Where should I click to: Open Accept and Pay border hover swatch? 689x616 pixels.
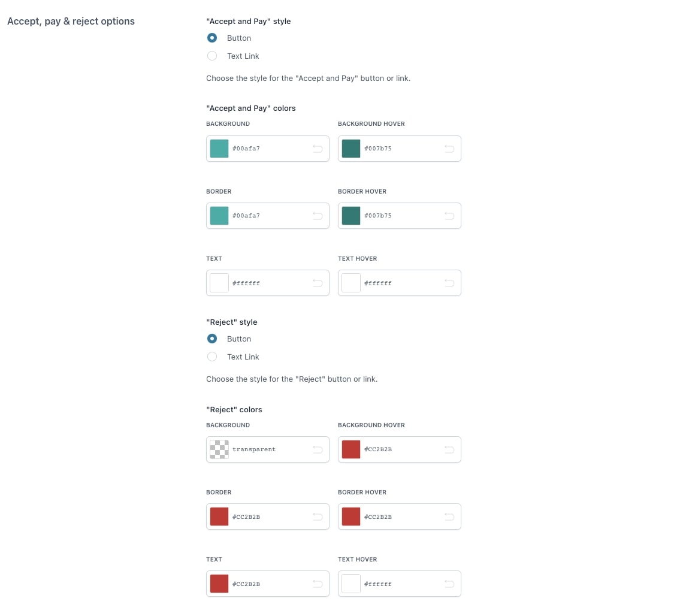coord(351,216)
